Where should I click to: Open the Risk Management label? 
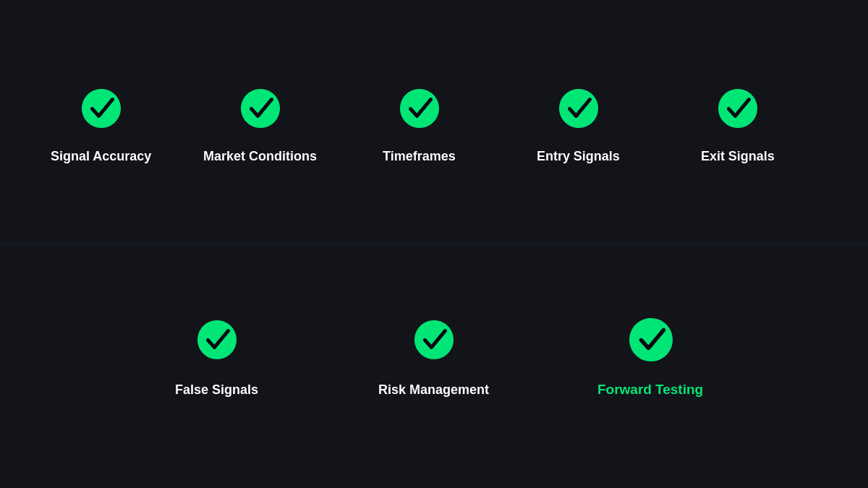click(433, 390)
